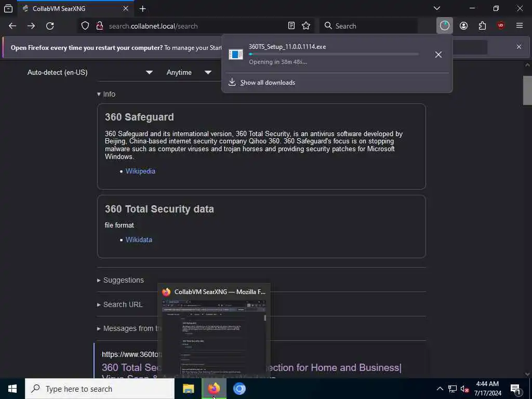Image resolution: width=532 pixels, height=399 pixels.
Task: Switch to the CollabVM SearXNG tab
Action: click(x=75, y=8)
